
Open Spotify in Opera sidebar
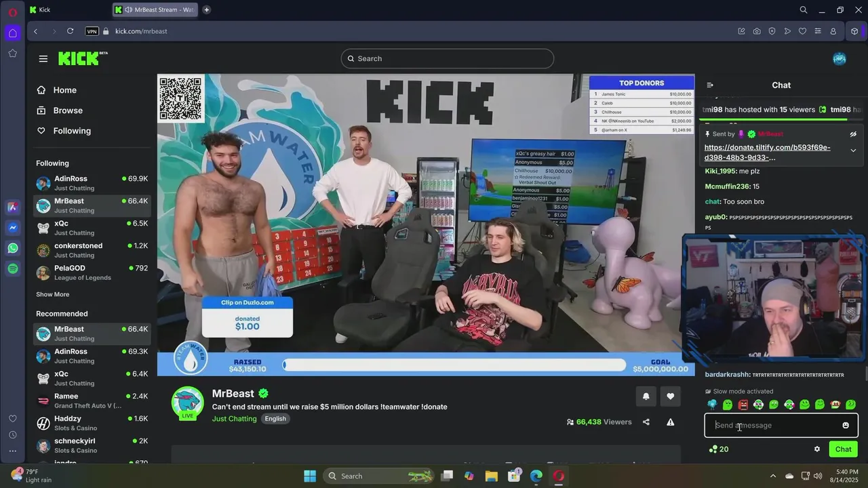click(13, 269)
